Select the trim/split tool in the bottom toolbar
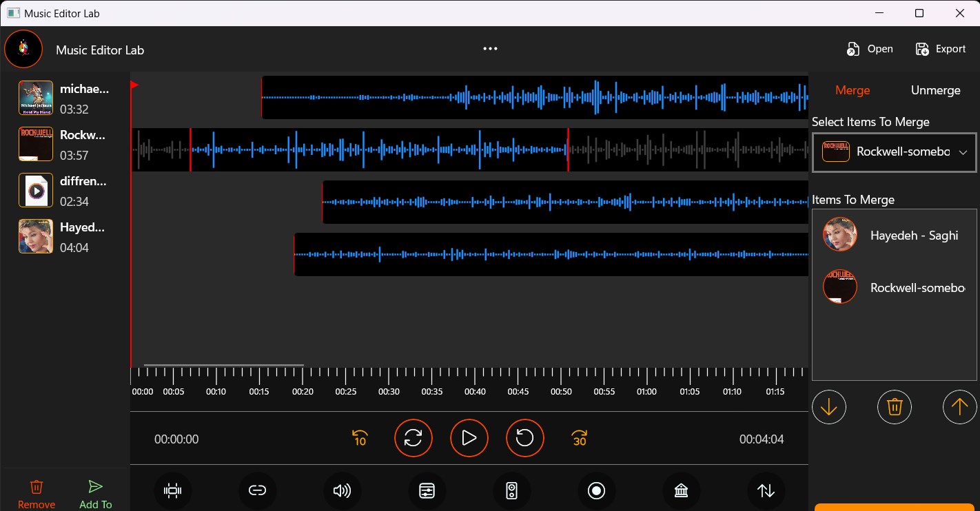Viewport: 980px width, 511px height. point(172,490)
